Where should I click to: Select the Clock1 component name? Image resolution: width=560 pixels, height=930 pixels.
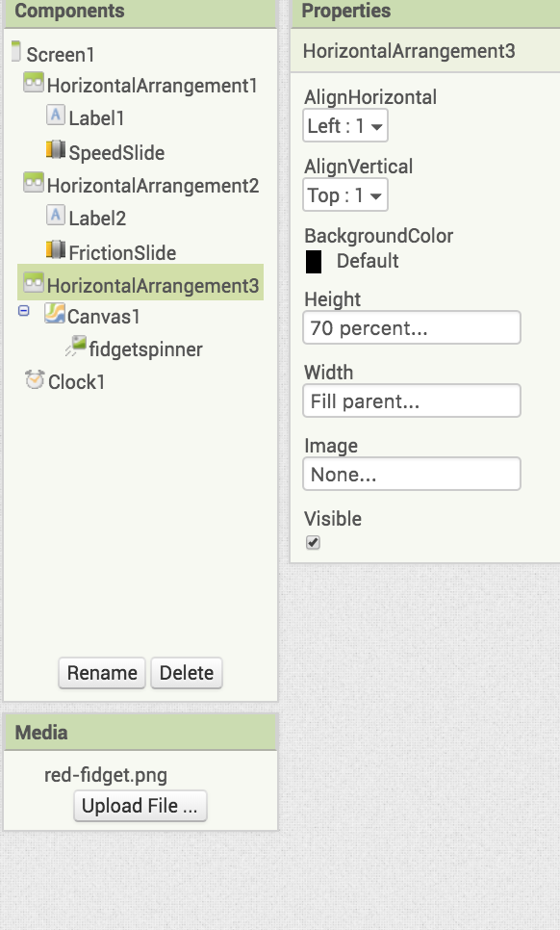tap(76, 382)
